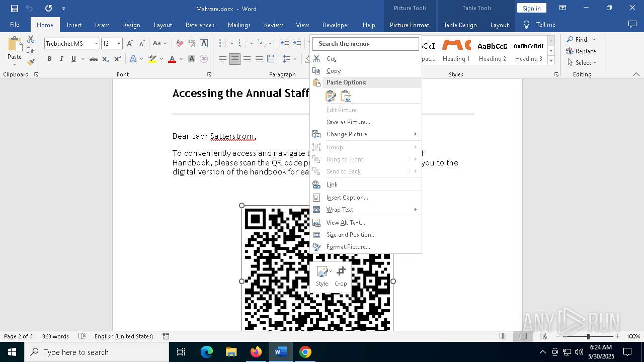The height and width of the screenshot is (362, 644).
Task: Apply subscript formatting
Action: 106,59
